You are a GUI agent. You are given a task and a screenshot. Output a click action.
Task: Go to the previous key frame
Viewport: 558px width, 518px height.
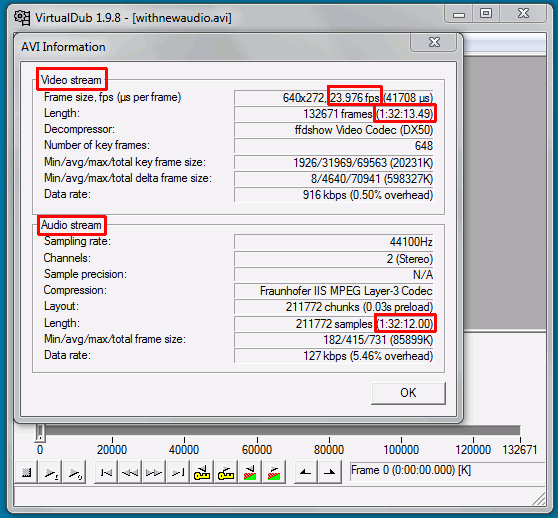[x=202, y=472]
